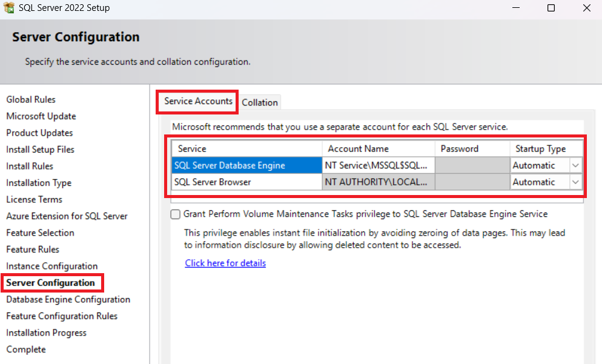This screenshot has height=364, width=602.
Task: Open the Microsoft Update step
Action: (41, 116)
